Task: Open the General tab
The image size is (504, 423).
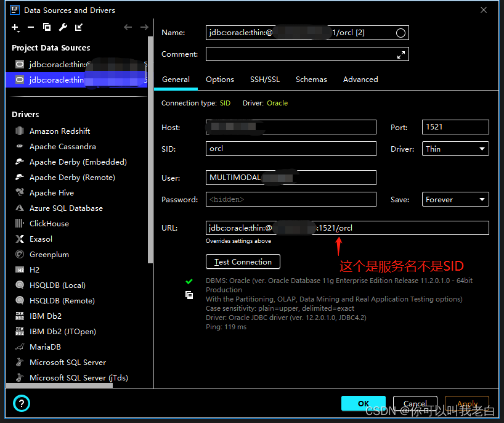Action: point(176,80)
